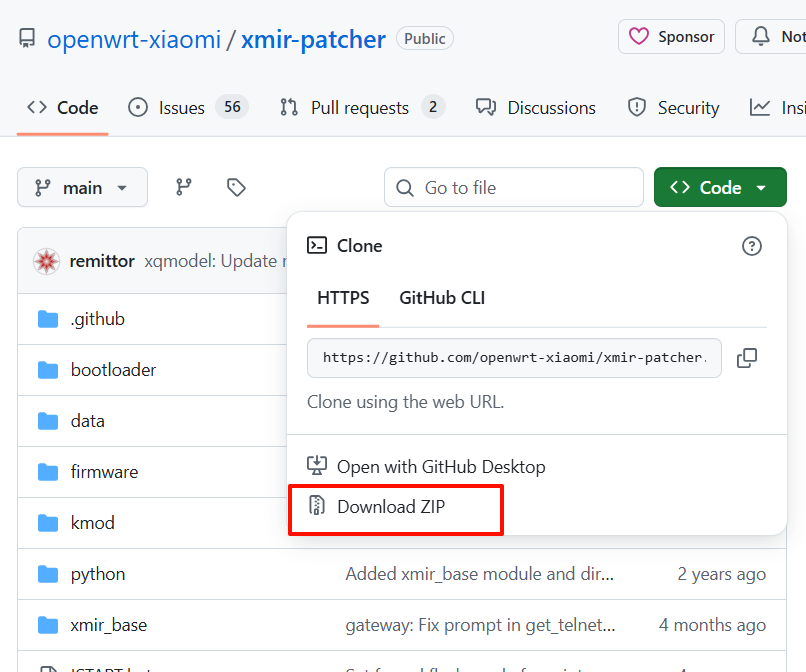Click the Go to file search field
The height and width of the screenshot is (672, 806).
(x=514, y=187)
